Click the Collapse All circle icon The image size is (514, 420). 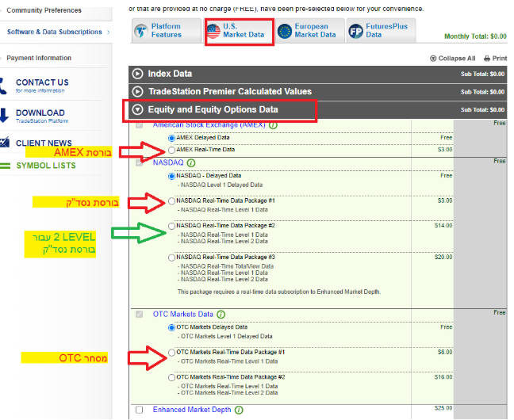point(433,59)
